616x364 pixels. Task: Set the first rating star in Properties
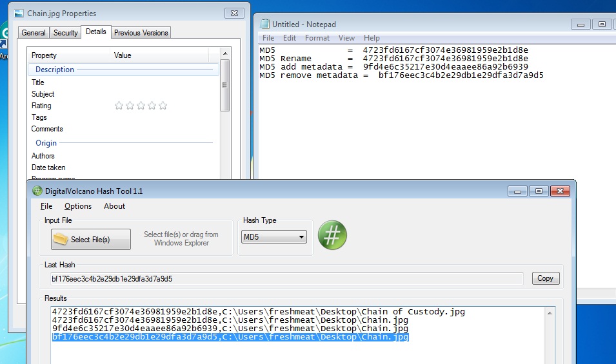119,106
